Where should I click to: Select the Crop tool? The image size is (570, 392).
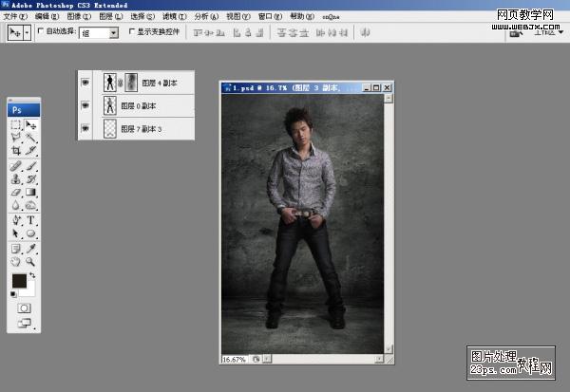tap(16, 150)
